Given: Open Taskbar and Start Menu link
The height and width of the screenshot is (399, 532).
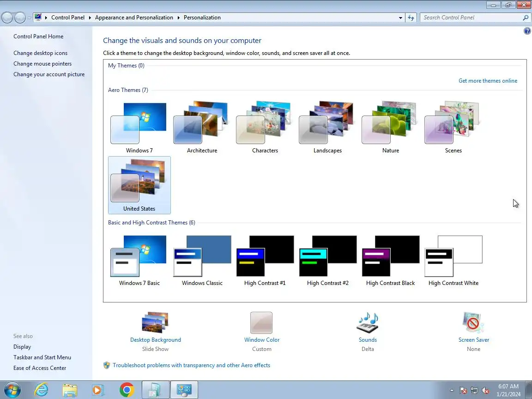Looking at the screenshot, I should 42,357.
